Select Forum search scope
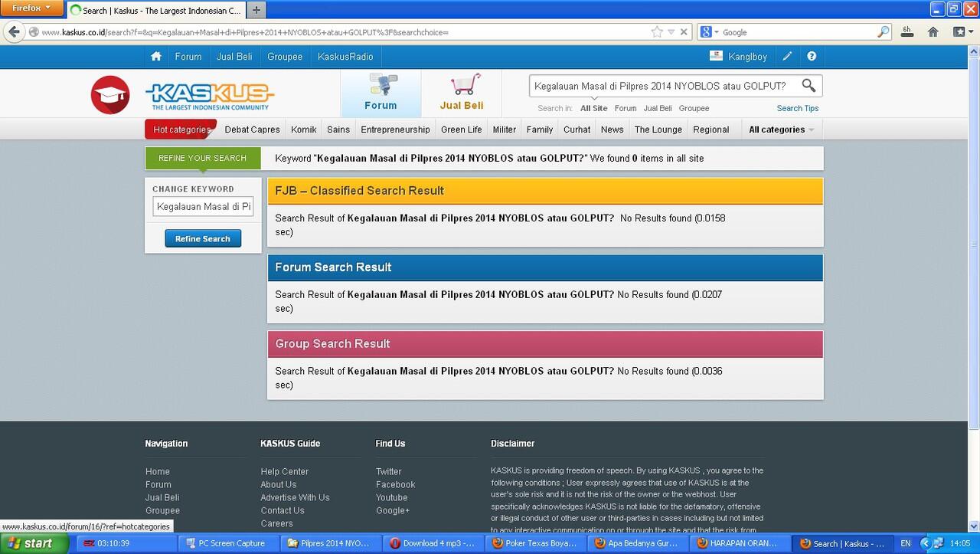The image size is (980, 554). pos(626,108)
